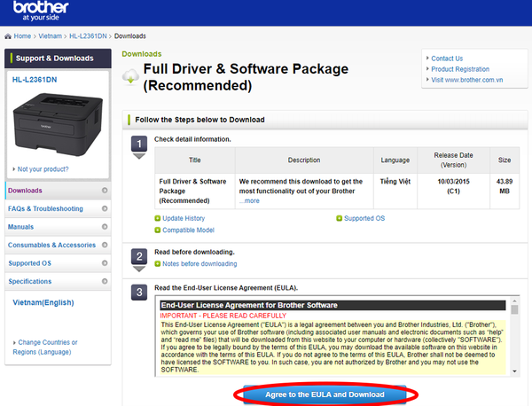Click the green plus icon beside Compatible Model

(158, 230)
